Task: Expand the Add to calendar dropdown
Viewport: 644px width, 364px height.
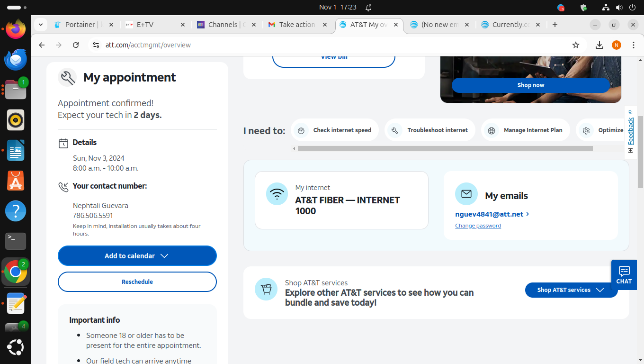Action: click(137, 256)
